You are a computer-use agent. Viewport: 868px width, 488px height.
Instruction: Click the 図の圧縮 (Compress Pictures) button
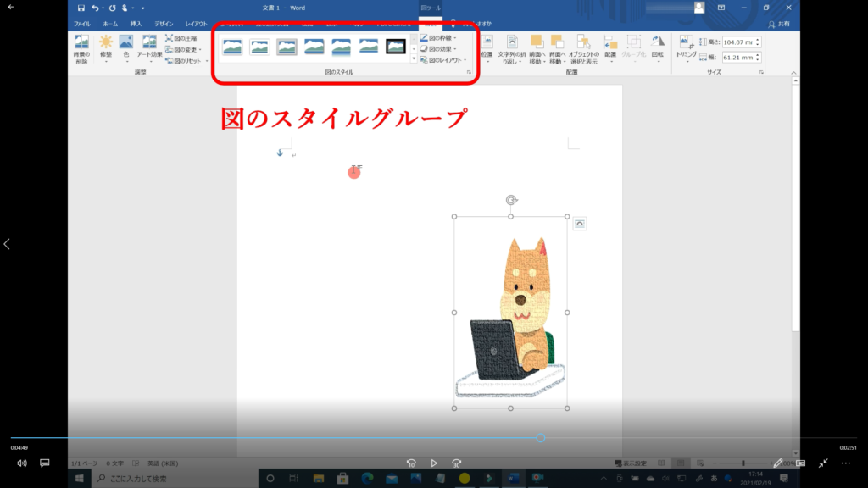click(181, 38)
